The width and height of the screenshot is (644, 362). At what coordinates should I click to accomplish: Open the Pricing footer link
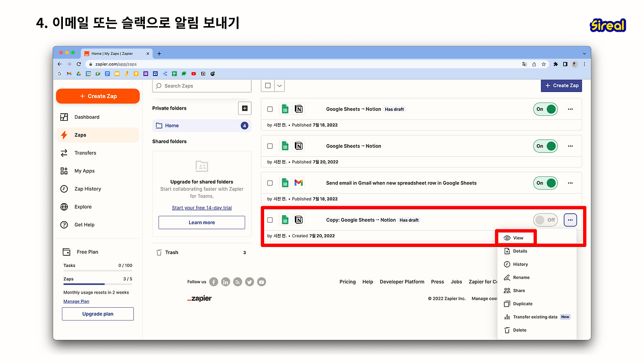(348, 282)
